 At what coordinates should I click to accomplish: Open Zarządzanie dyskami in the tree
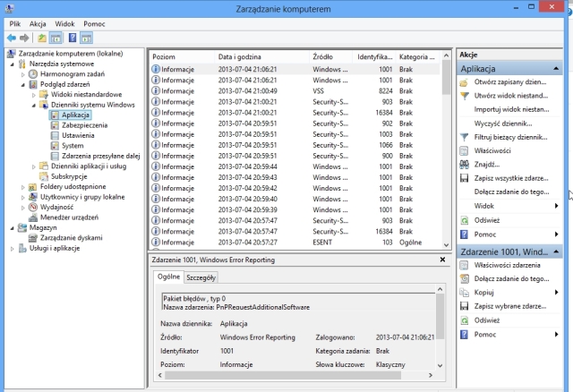[x=71, y=237]
